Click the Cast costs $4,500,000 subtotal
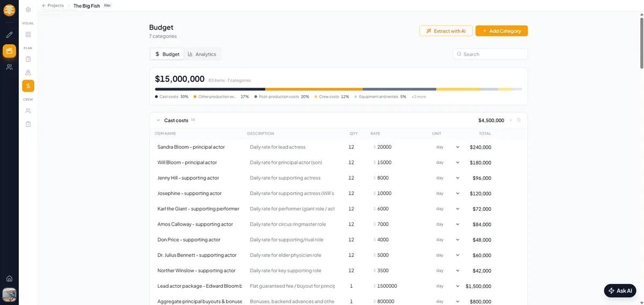Screen dimensions: 644x305 (x=491, y=120)
